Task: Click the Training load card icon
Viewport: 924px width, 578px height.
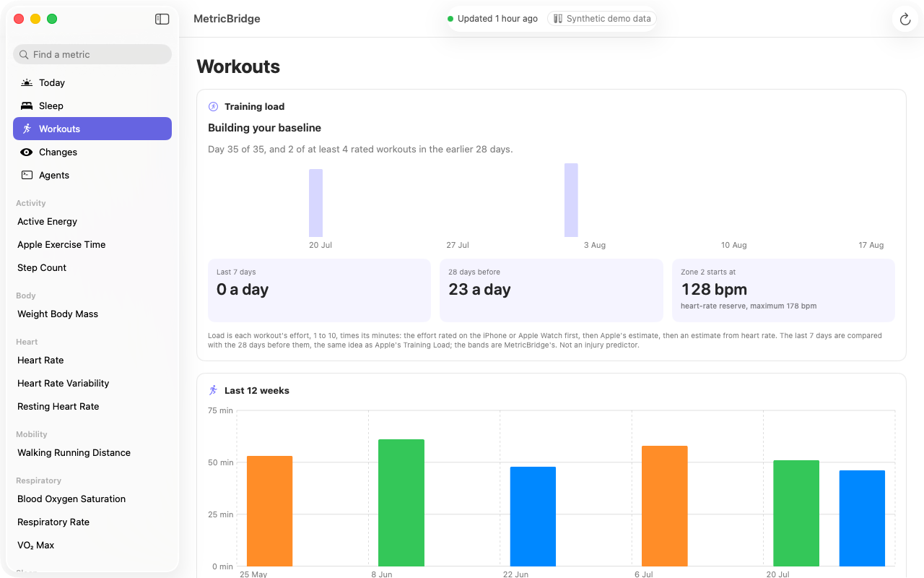Action: [x=213, y=106]
